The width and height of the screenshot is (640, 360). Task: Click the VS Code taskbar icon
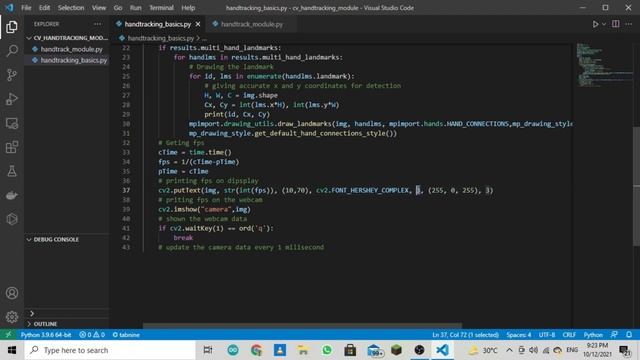click(x=442, y=350)
